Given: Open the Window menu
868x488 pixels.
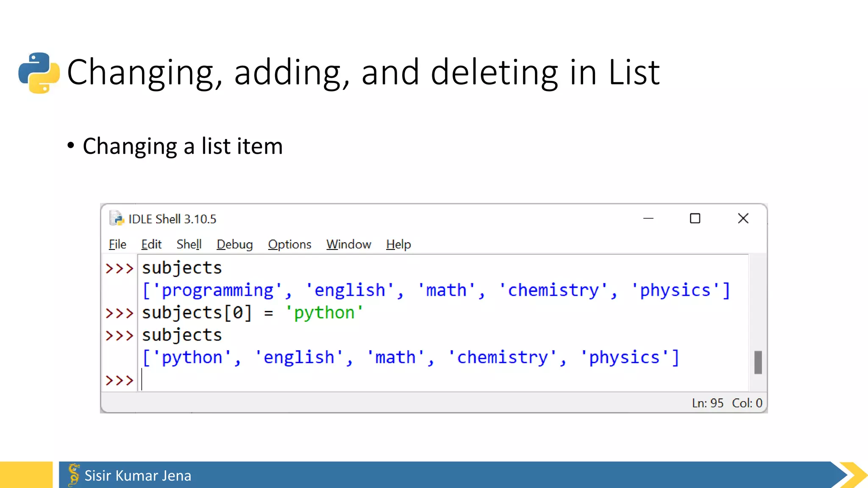Looking at the screenshot, I should click(349, 244).
